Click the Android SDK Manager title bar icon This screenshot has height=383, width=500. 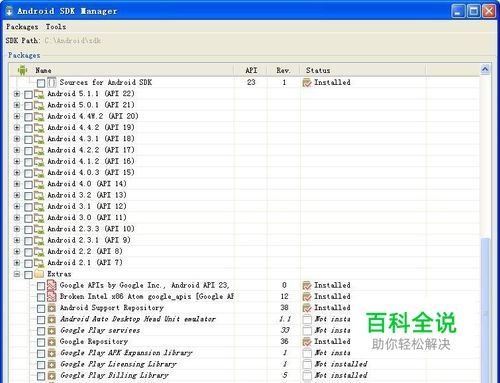pyautogui.click(x=9, y=11)
